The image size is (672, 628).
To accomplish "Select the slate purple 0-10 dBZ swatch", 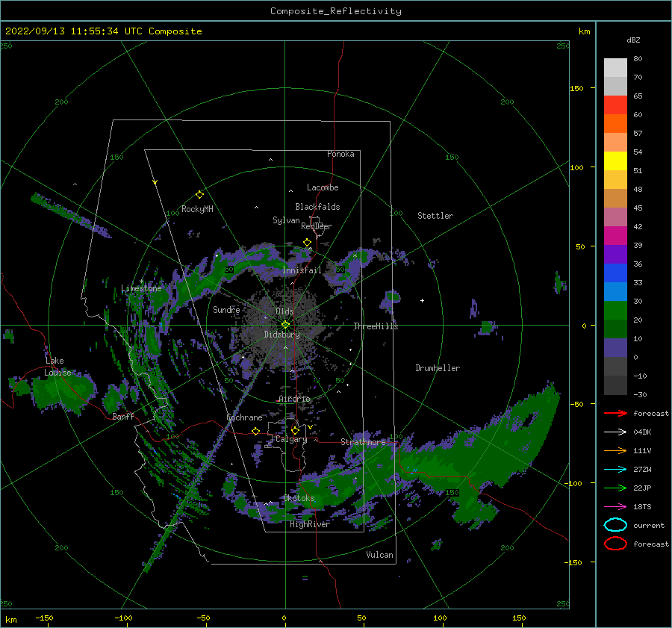I will point(615,348).
